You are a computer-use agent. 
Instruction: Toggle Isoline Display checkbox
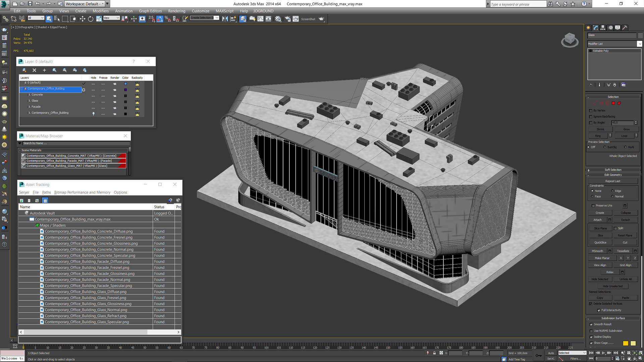pos(591,337)
